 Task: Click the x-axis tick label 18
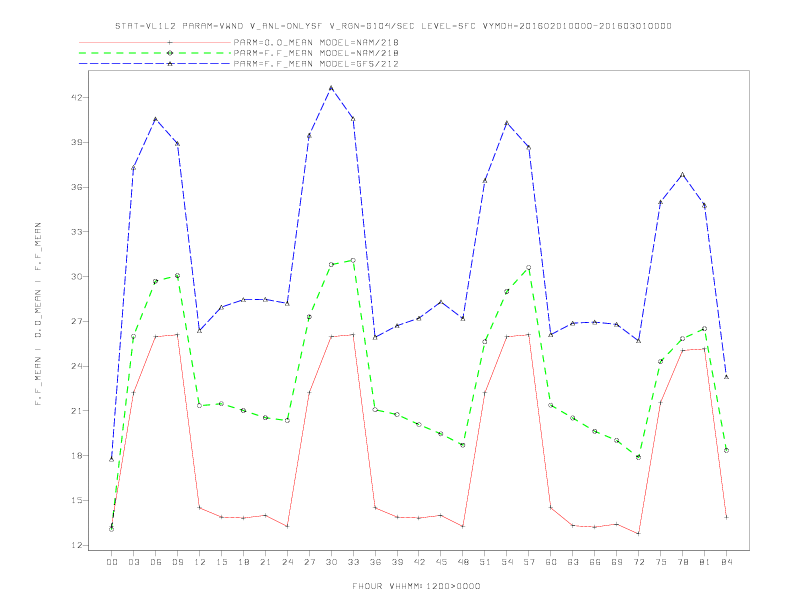[243, 562]
